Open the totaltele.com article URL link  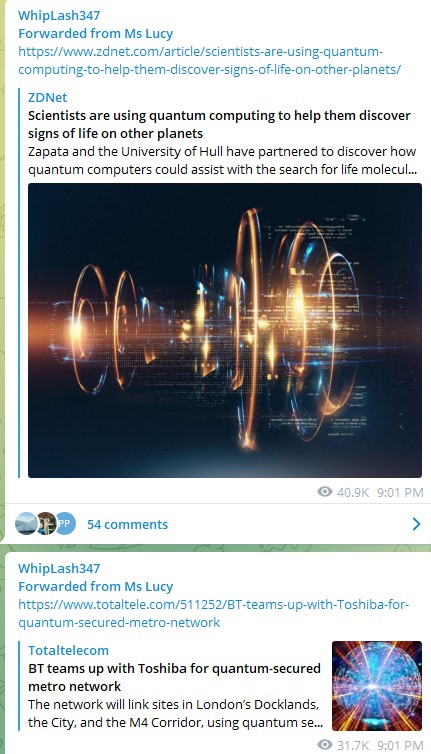point(214,613)
